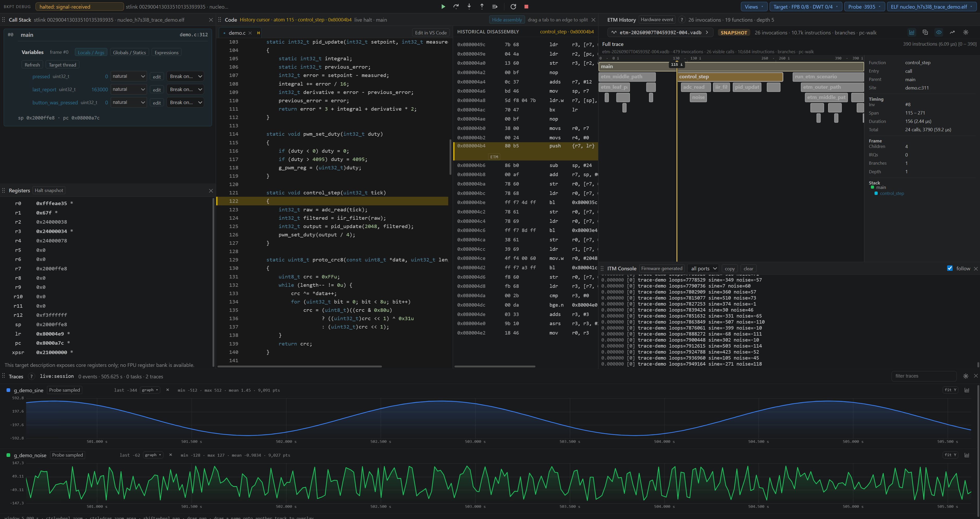Click the Halt snapshot tag in Registers
The height and width of the screenshot is (519, 980).
tap(49, 190)
